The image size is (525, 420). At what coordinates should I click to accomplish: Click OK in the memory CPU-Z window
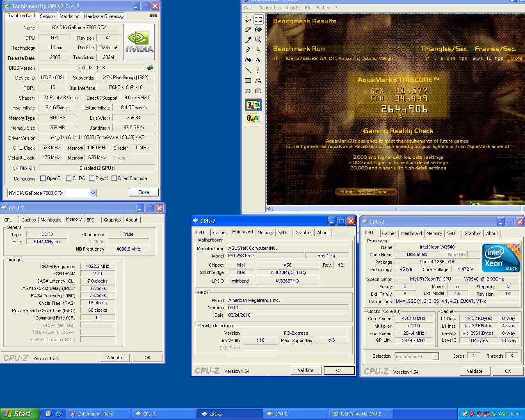[147, 358]
